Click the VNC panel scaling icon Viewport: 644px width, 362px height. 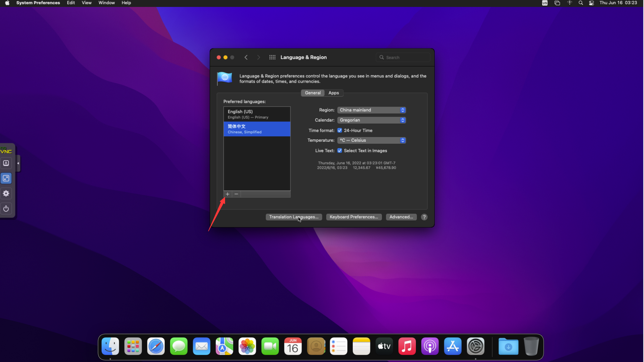pos(6,178)
